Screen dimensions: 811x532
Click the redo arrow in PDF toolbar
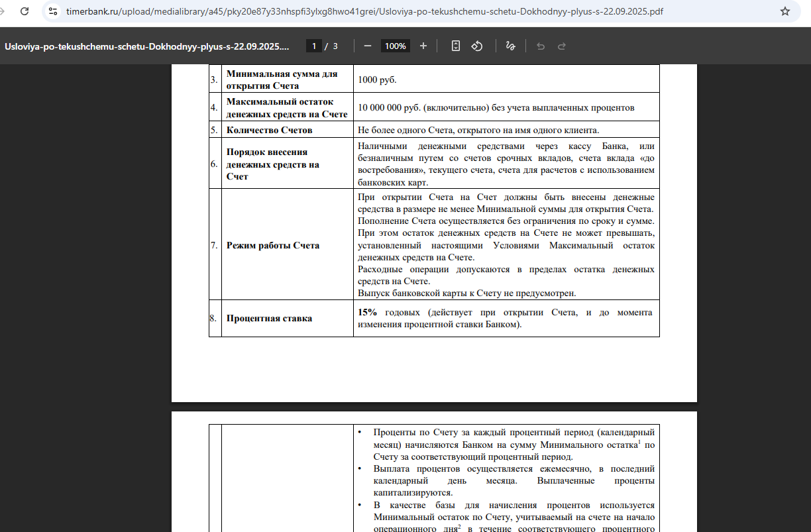coord(562,46)
